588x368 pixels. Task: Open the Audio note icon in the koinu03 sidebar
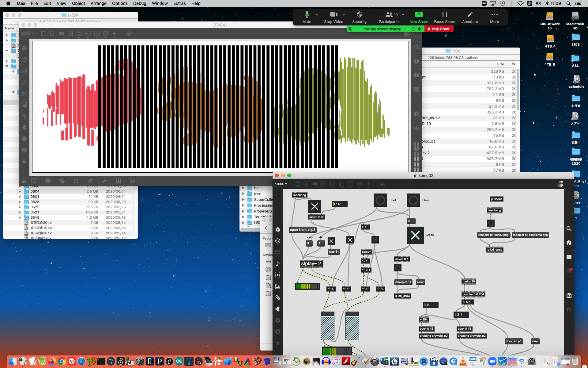(x=278, y=264)
